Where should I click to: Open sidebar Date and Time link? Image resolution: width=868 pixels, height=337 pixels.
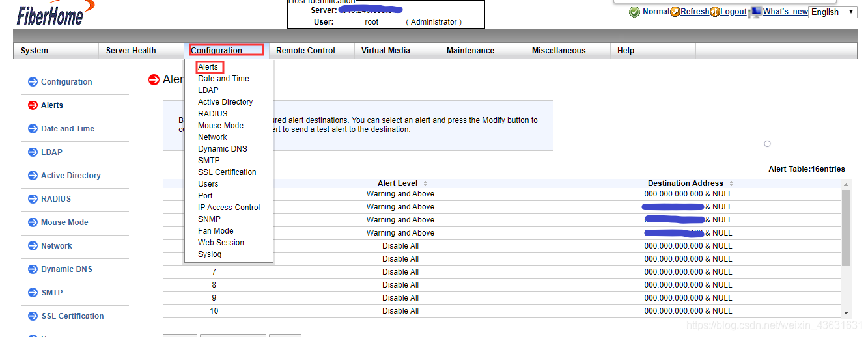coord(68,129)
